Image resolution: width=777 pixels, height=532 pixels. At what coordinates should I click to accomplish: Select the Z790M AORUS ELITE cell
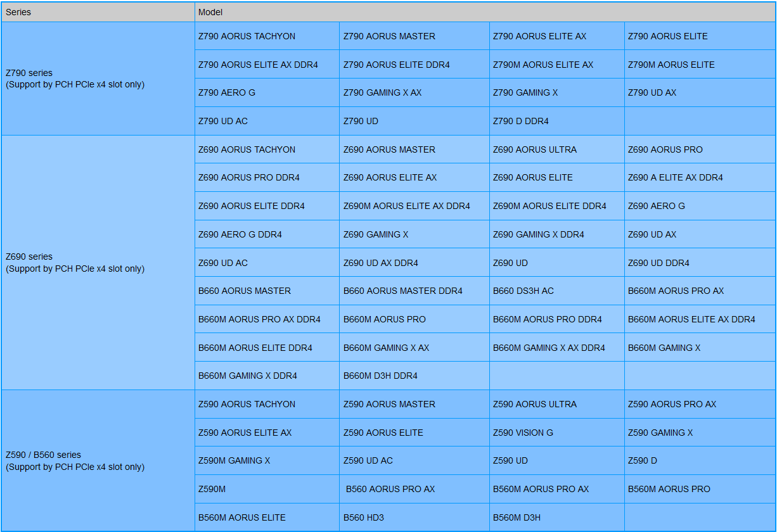click(x=700, y=65)
